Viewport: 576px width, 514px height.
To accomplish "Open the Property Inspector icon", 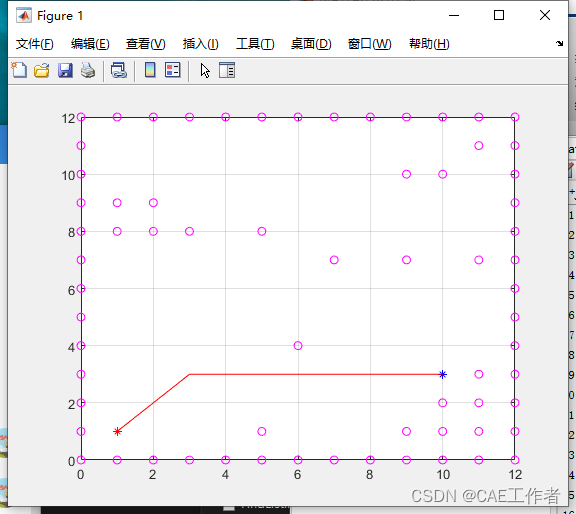I will [x=227, y=70].
